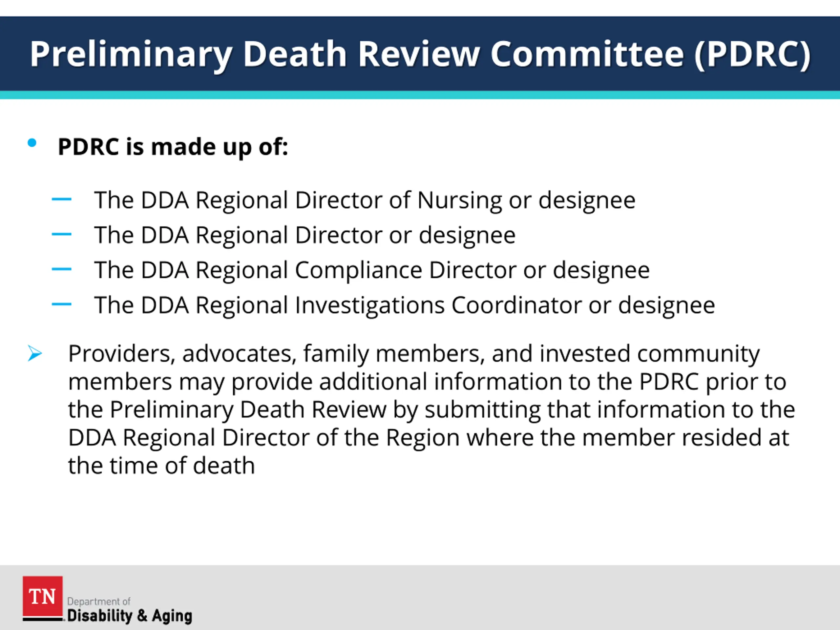Click the teal stripe under the title bar
The image size is (840, 630).
420,94
